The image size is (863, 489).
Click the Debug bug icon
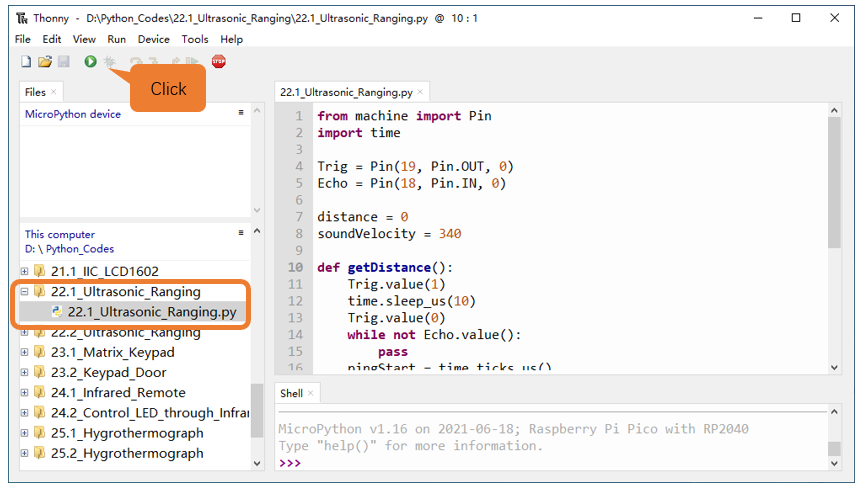point(110,62)
